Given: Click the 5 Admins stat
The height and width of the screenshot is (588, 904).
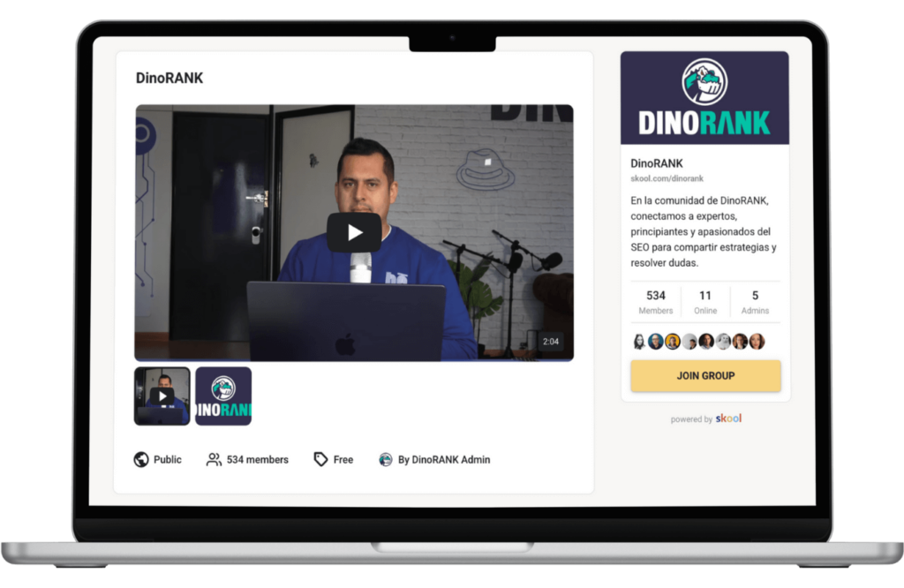Looking at the screenshot, I should pyautogui.click(x=755, y=302).
